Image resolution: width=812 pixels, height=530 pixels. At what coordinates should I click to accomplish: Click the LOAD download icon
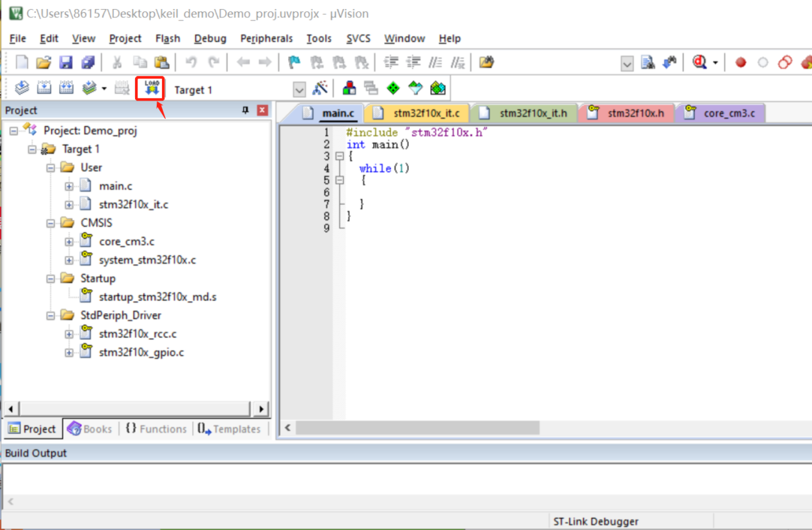[x=152, y=88]
